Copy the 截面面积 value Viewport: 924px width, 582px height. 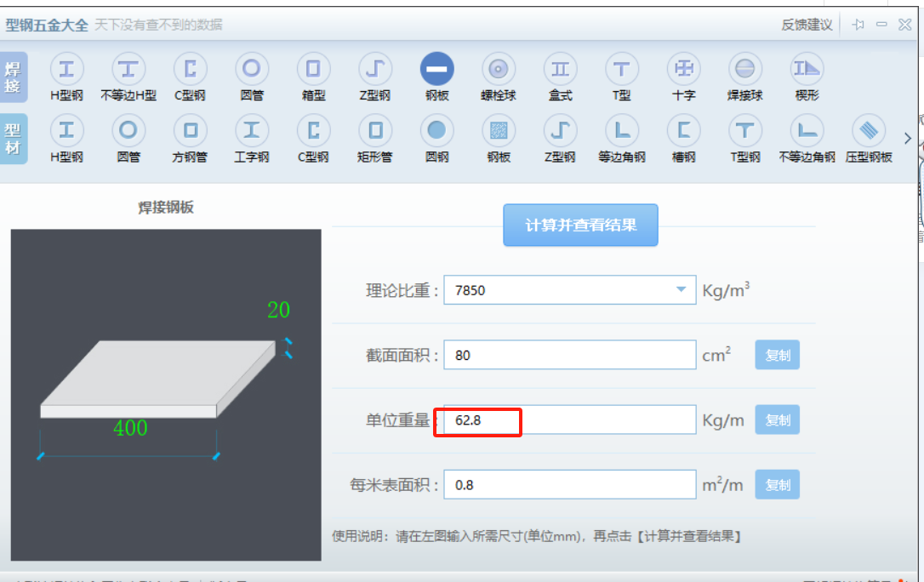[x=778, y=355]
